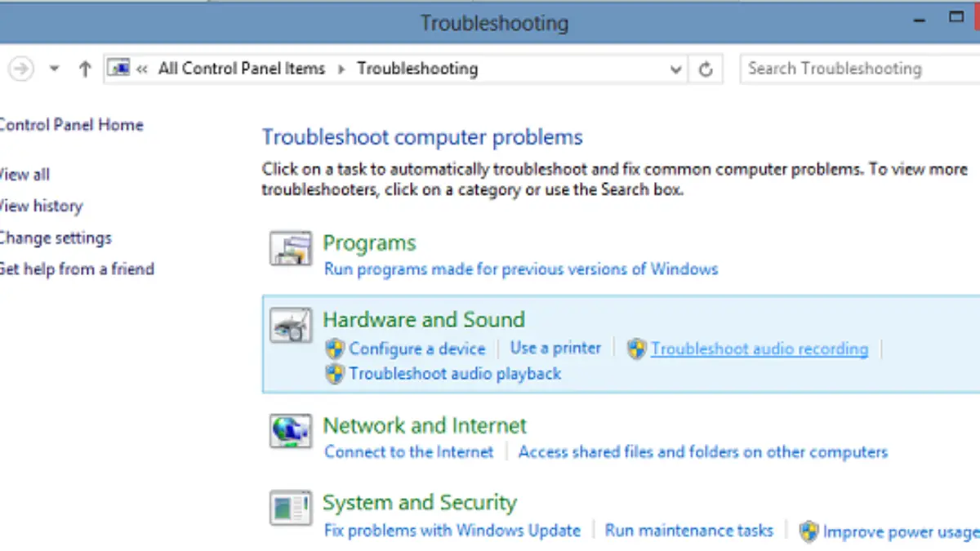Click the shield icon beside Improve power usage
980x551 pixels.
pos(808,531)
